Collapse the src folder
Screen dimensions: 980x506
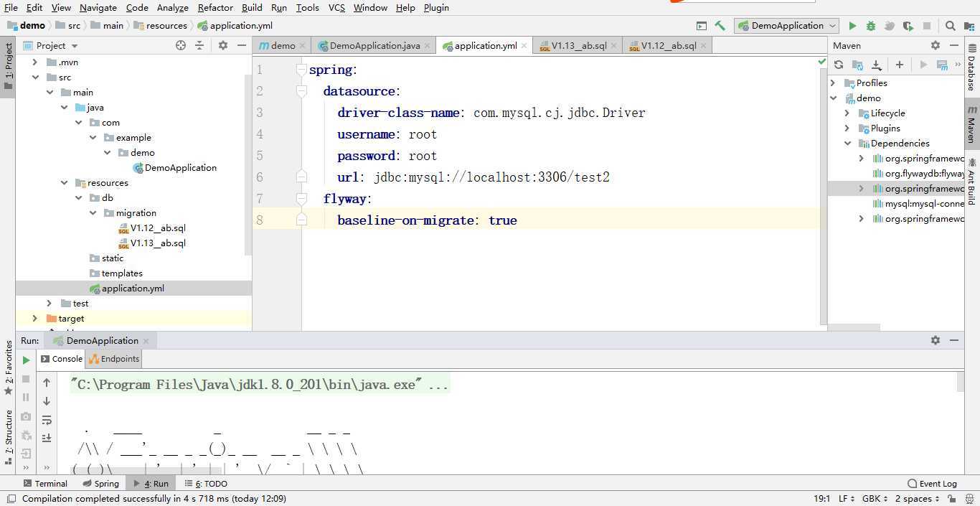[x=35, y=78]
